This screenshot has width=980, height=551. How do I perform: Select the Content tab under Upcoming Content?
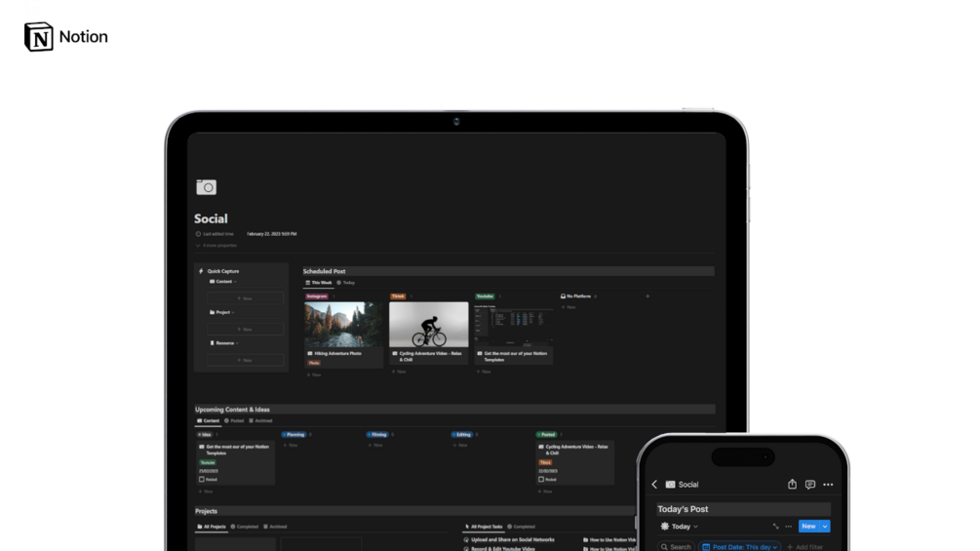pyautogui.click(x=208, y=420)
